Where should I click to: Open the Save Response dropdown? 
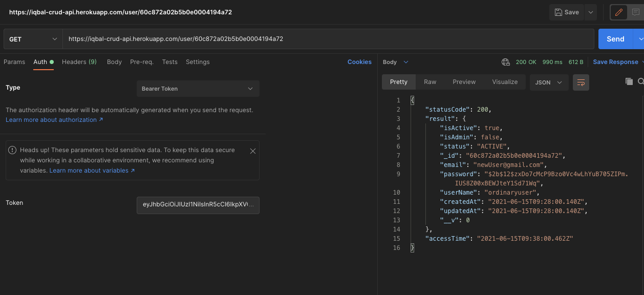[x=618, y=62]
